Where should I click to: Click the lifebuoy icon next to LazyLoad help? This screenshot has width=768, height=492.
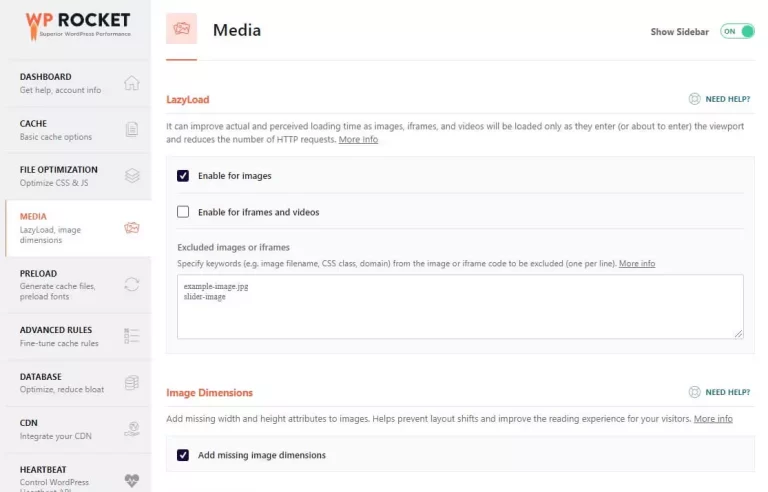tap(694, 99)
